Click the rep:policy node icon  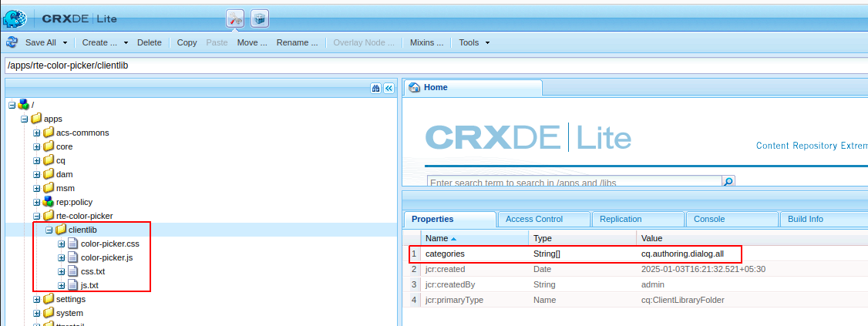[x=49, y=201]
